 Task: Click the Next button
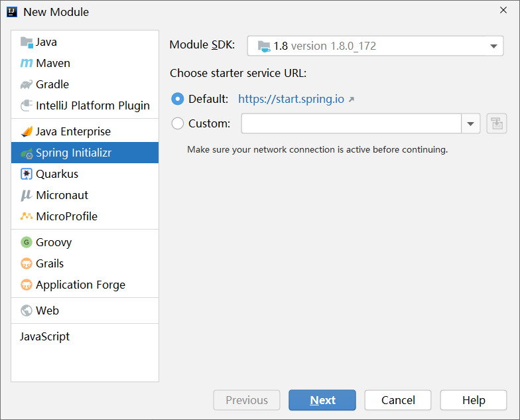322,400
